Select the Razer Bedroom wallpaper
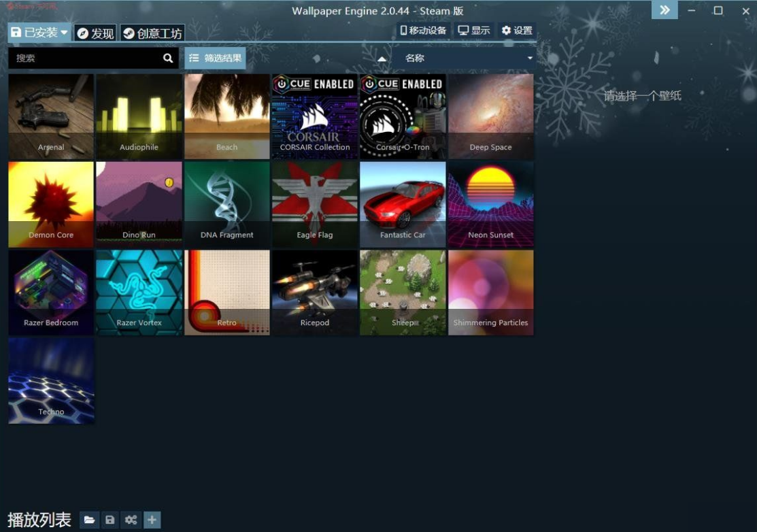The image size is (757, 532). point(51,292)
